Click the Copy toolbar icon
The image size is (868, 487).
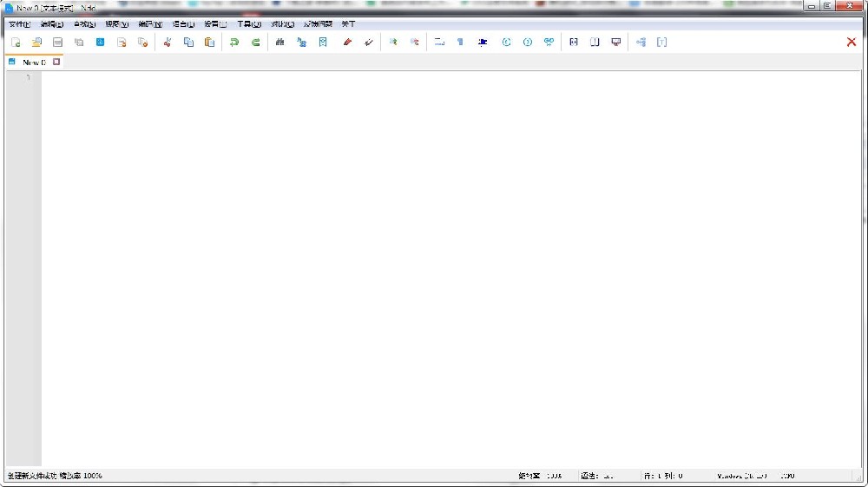(188, 42)
